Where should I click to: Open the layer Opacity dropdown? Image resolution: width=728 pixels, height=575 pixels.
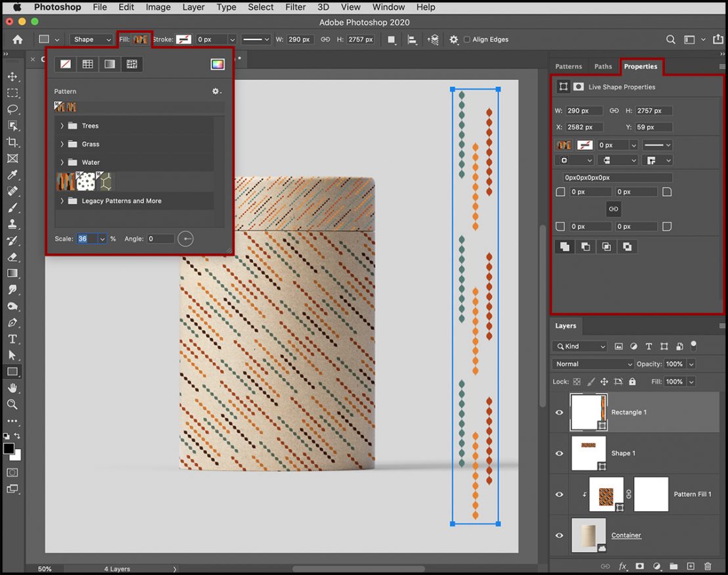[x=691, y=364]
